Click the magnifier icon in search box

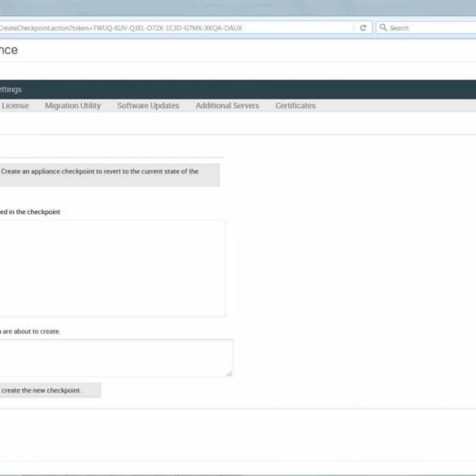click(383, 28)
